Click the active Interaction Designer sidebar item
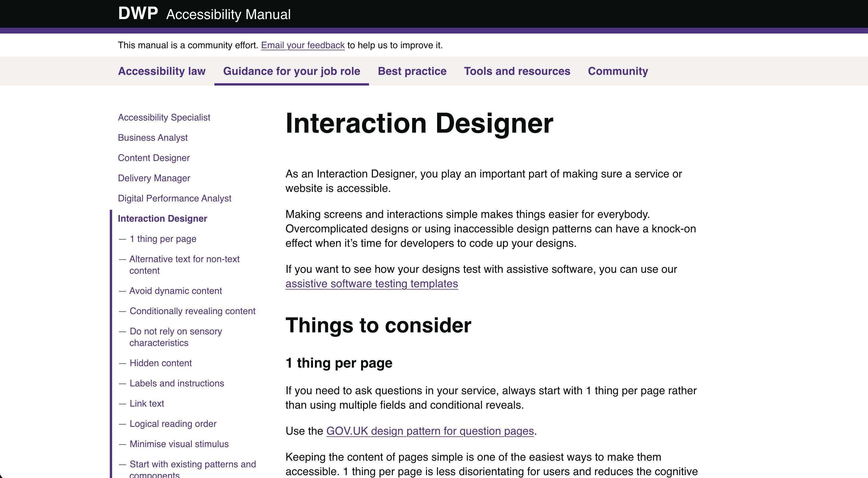868x478 pixels. click(x=162, y=218)
